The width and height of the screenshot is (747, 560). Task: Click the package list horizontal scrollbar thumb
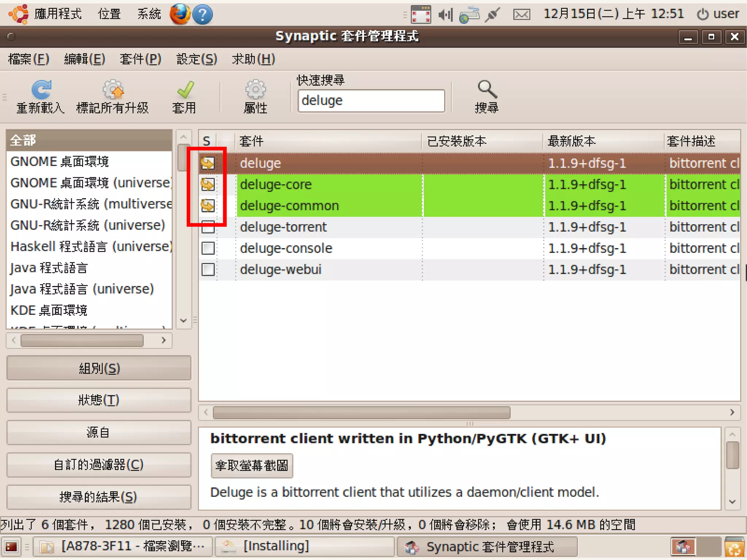click(x=361, y=412)
